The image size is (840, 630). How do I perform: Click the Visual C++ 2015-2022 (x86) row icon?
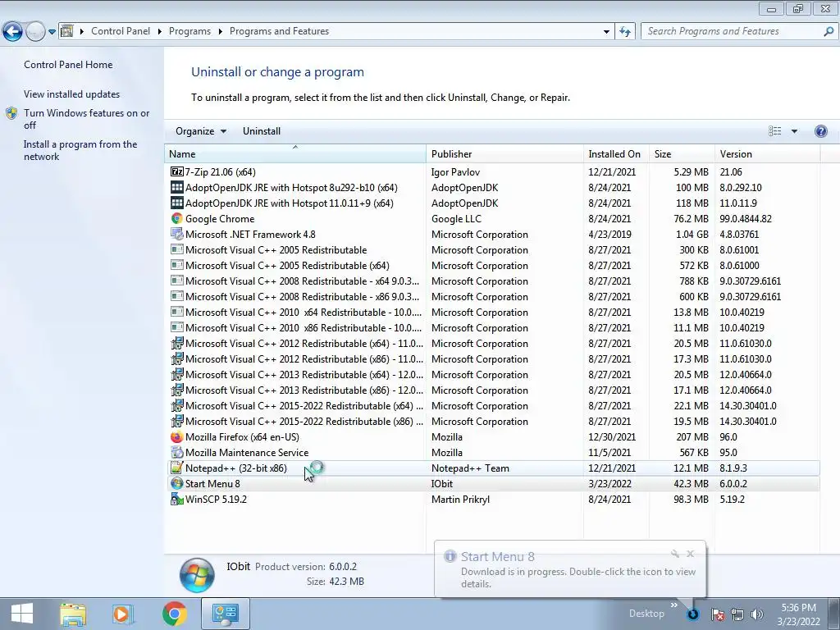coord(177,422)
